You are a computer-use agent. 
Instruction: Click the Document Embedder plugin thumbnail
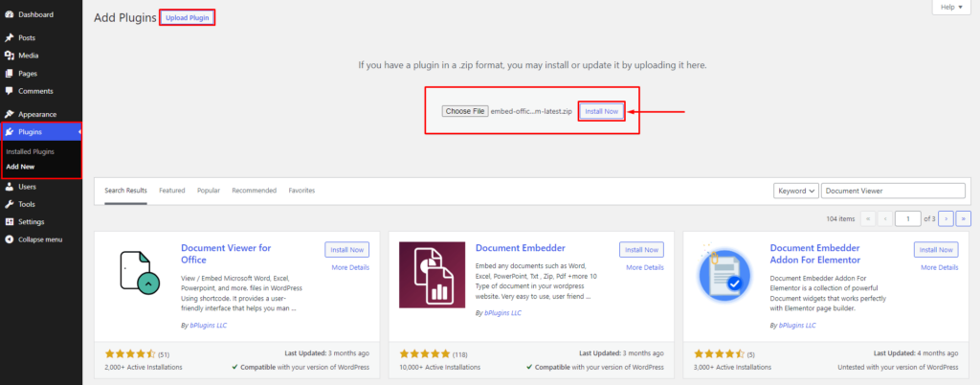[433, 274]
